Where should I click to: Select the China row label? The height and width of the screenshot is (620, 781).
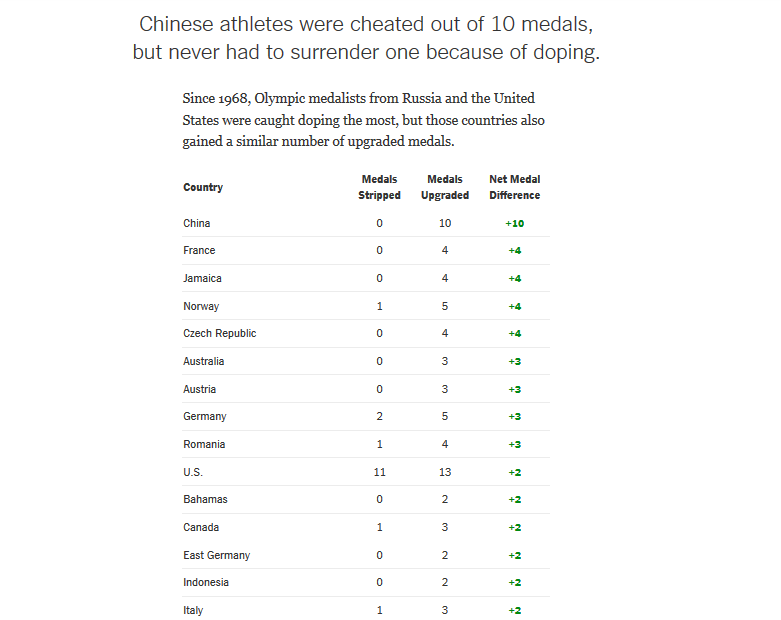click(197, 223)
